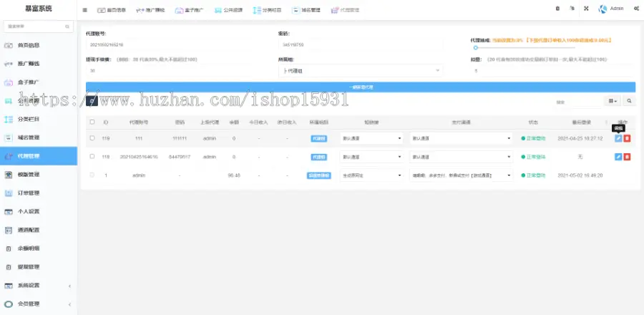This screenshot has height=315, width=644.
Task: Open the 所属组 agent group dropdown
Action: [x=359, y=71]
